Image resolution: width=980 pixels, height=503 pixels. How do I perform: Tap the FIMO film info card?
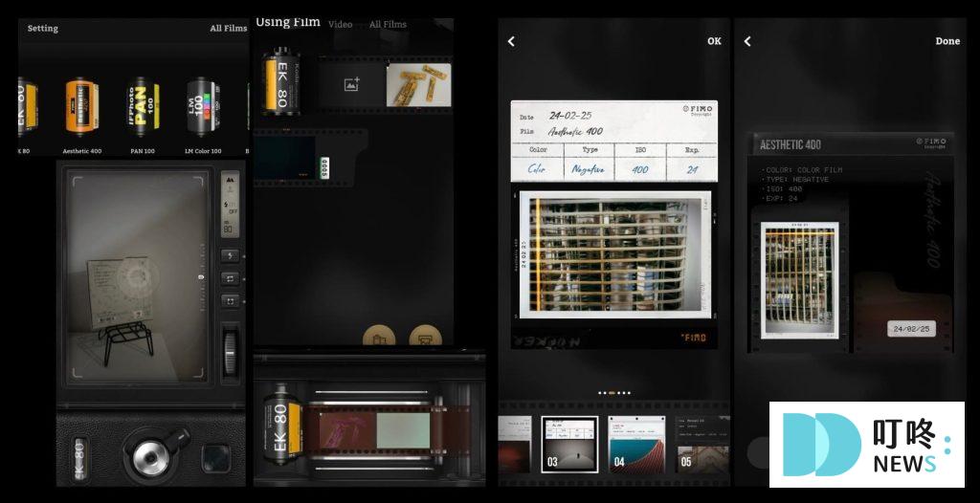pyautogui.click(x=613, y=142)
